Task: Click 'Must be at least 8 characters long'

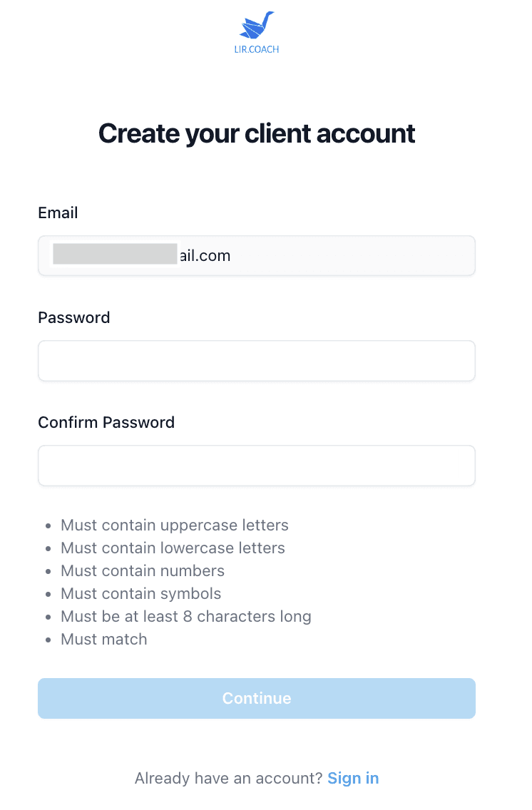Action: point(186,617)
